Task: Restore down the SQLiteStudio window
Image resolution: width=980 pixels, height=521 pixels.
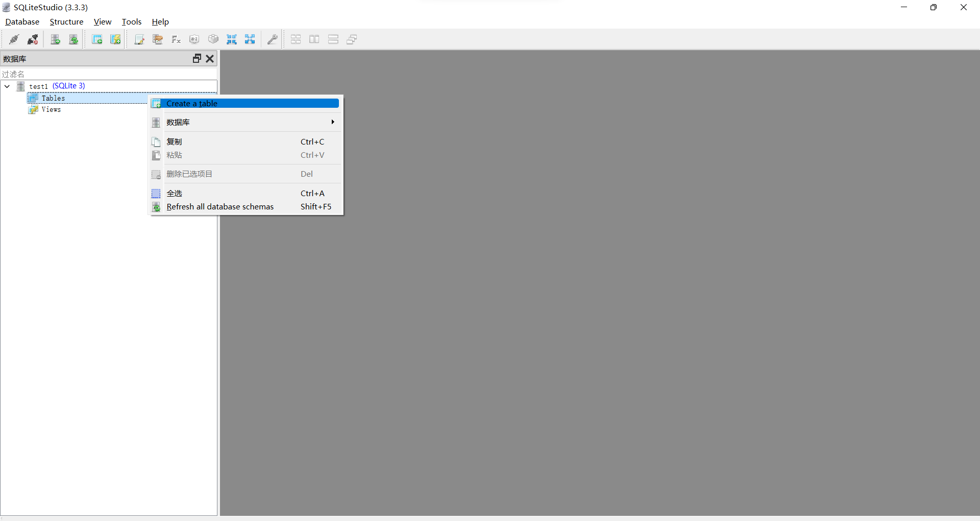Action: click(934, 7)
